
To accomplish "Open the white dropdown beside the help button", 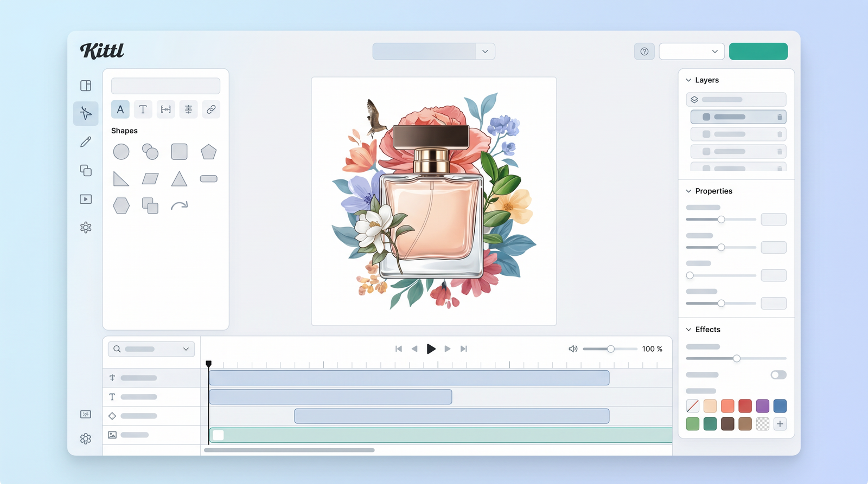I will click(x=692, y=51).
